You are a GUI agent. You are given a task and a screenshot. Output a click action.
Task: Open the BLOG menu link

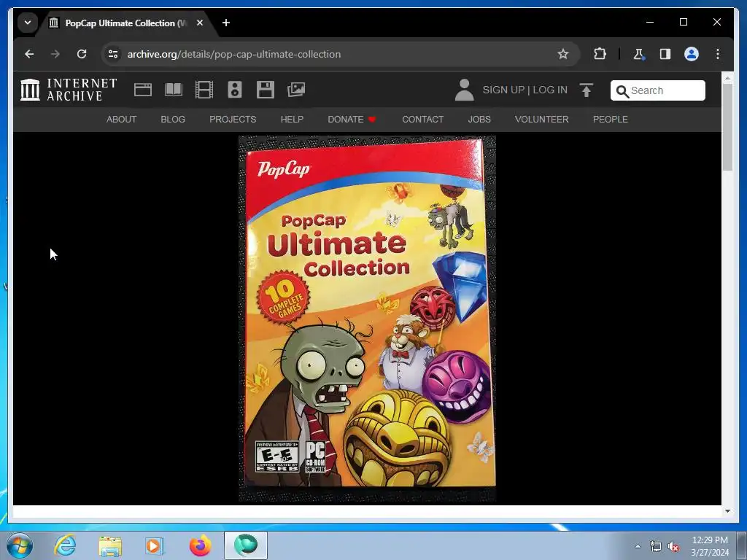173,119
